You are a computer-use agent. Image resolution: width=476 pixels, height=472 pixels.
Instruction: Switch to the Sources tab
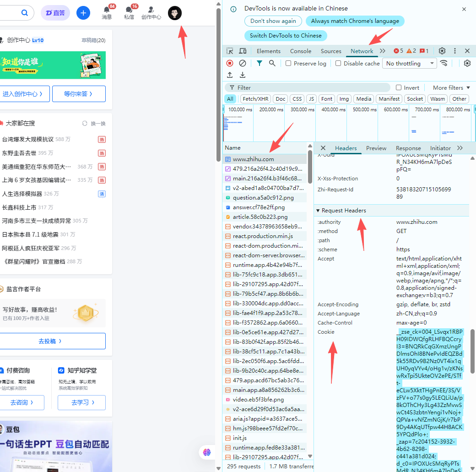pyautogui.click(x=331, y=51)
